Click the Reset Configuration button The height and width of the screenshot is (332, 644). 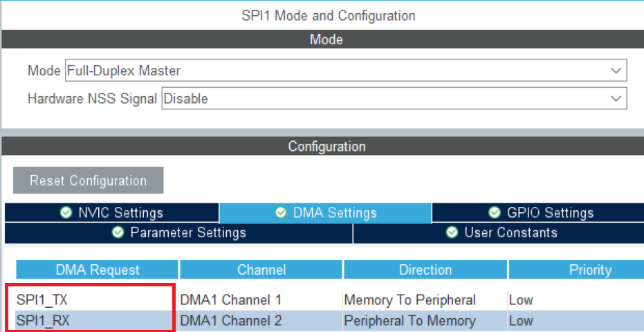click(x=89, y=181)
